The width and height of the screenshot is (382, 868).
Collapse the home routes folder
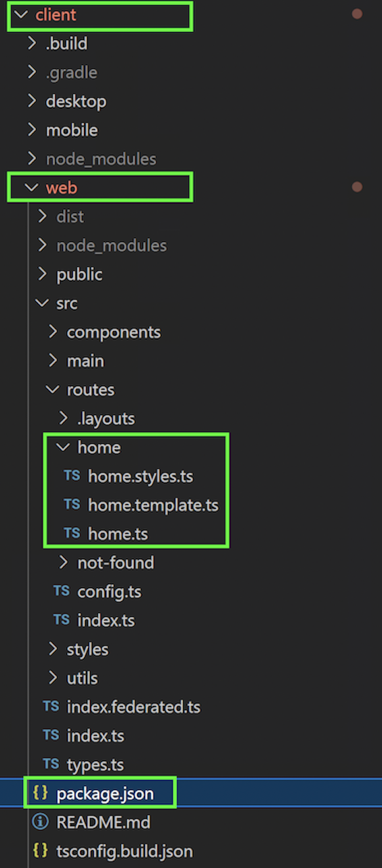pyautogui.click(x=63, y=447)
